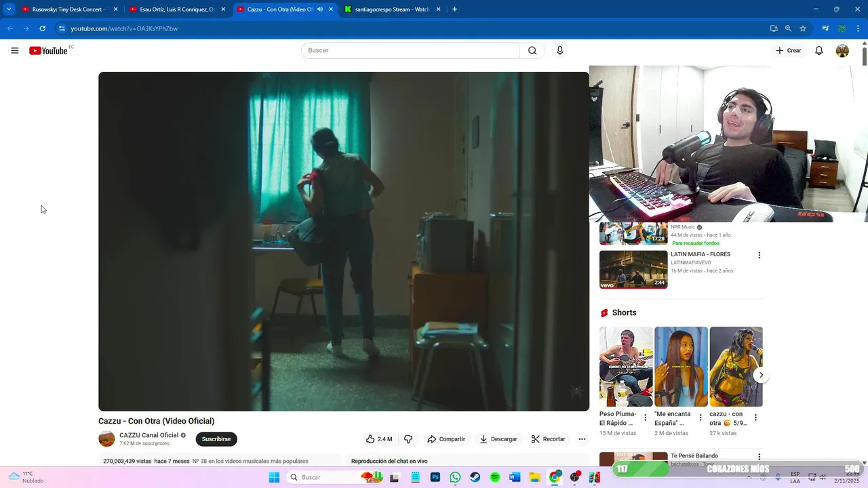Open the weather widget showing 11°C Nublado
Viewport: 868px width, 488px height.
coord(26,477)
